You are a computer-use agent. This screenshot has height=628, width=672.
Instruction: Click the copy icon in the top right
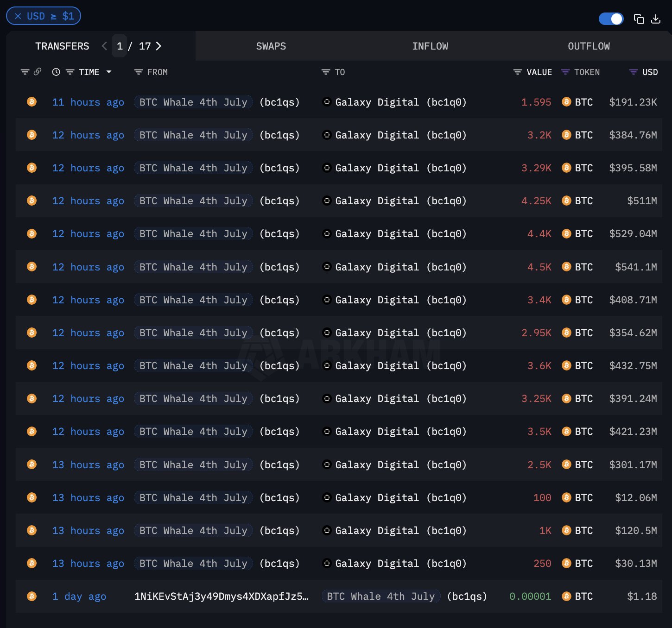click(639, 19)
